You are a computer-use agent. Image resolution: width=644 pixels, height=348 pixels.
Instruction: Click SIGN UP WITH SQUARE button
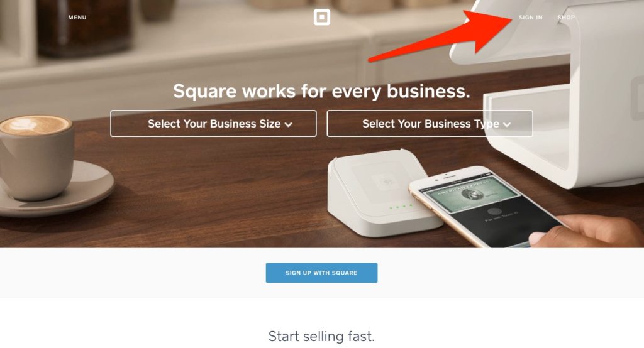321,273
